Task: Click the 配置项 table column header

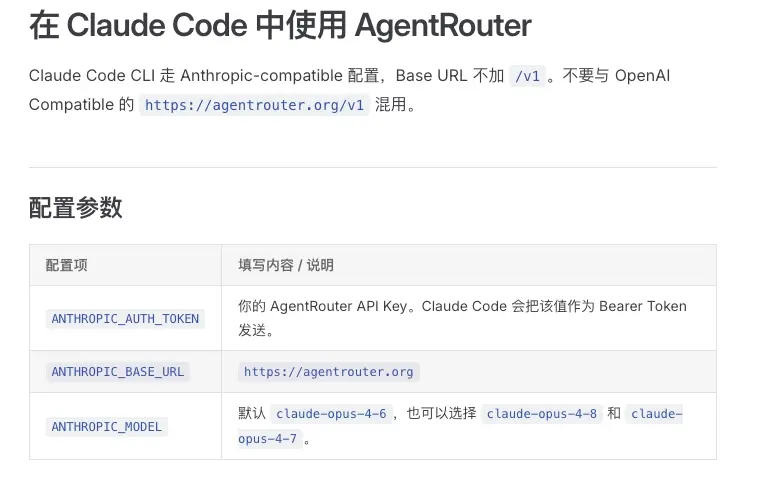Action: [66, 265]
